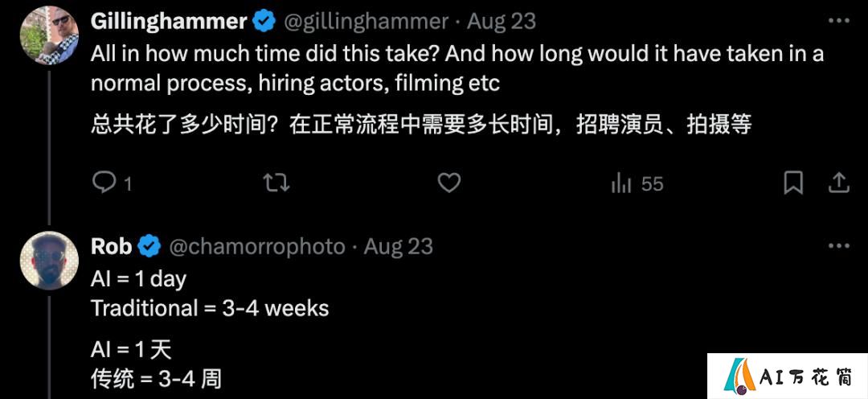This screenshot has height=399, width=868.
Task: Click the Gillinghammer display name
Action: point(169,22)
